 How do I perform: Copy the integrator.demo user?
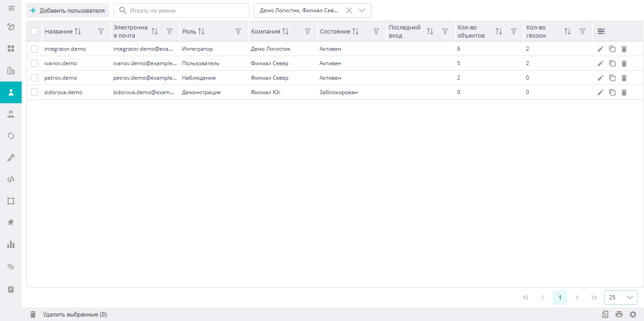click(x=612, y=49)
